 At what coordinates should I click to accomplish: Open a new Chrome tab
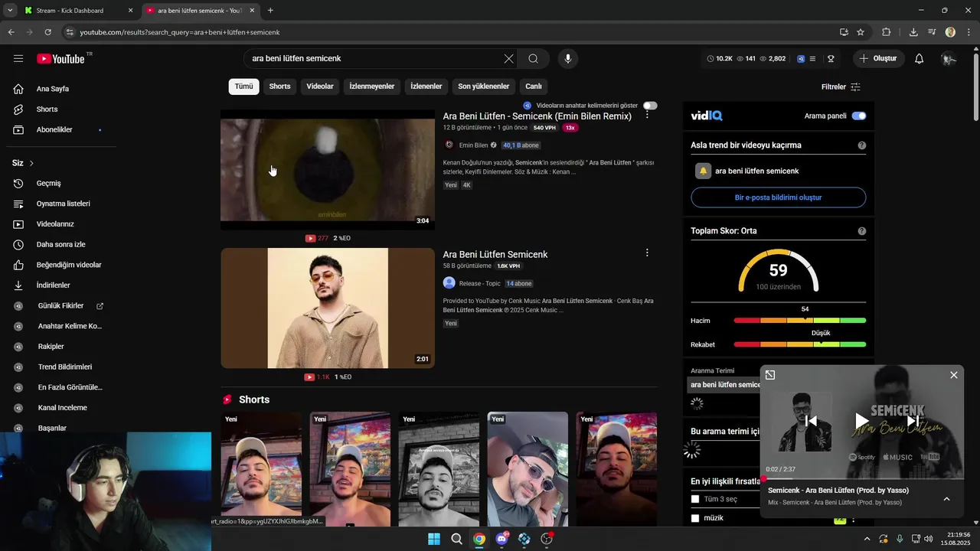click(x=270, y=11)
